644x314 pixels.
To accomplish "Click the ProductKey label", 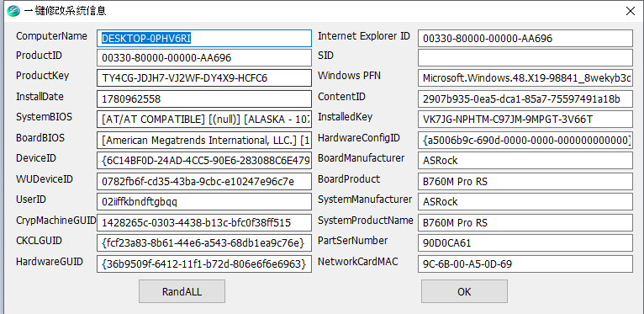I will [42, 76].
